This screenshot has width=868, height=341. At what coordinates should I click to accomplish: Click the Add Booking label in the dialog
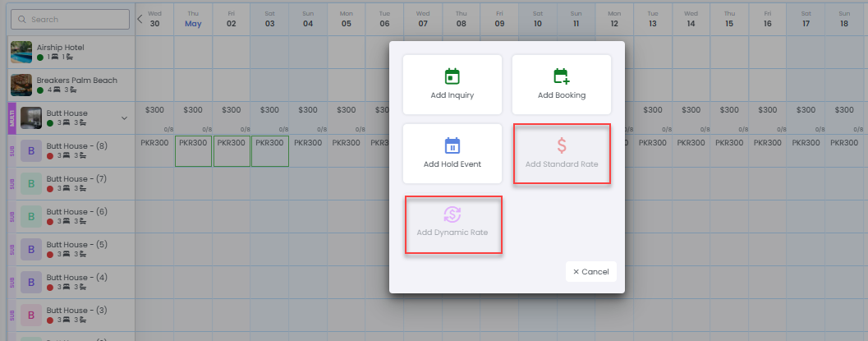click(x=562, y=95)
